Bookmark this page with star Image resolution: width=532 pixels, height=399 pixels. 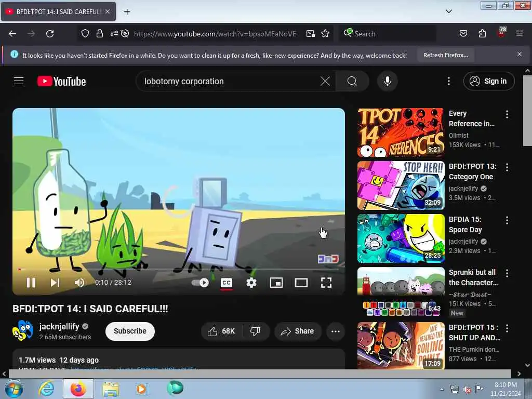coord(325,34)
